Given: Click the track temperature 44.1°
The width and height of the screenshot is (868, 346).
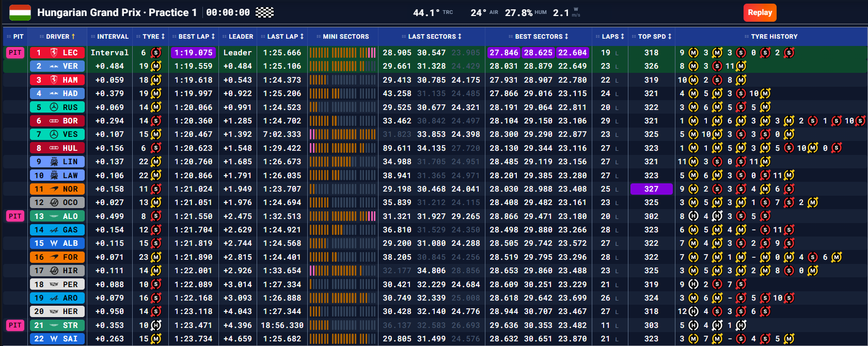Looking at the screenshot, I should point(427,13).
